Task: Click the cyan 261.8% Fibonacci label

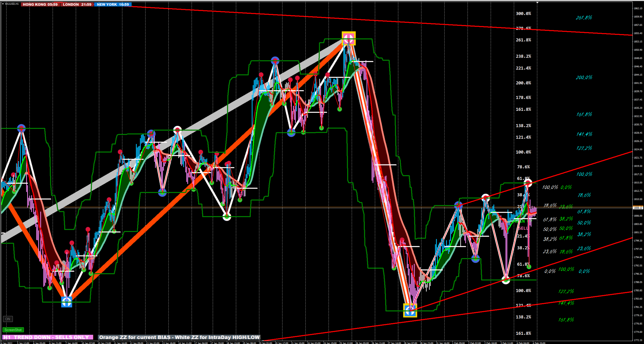Action: click(x=584, y=17)
